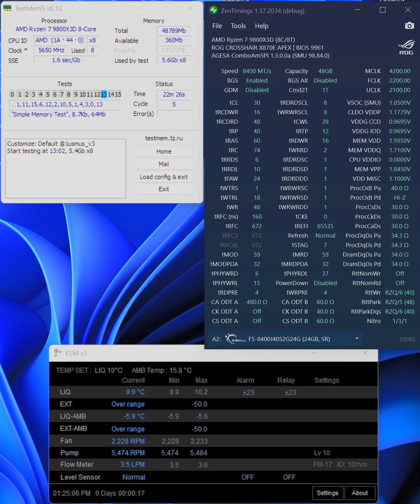420x504 pixels.
Task: Click the Capacity 48GB value
Action: pyautogui.click(x=325, y=71)
